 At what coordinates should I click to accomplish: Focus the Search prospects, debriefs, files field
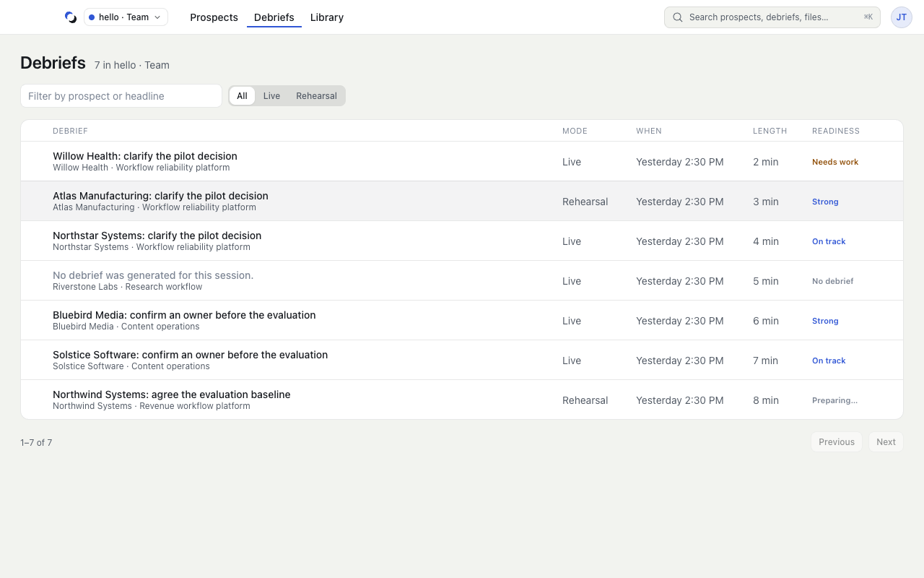(772, 17)
